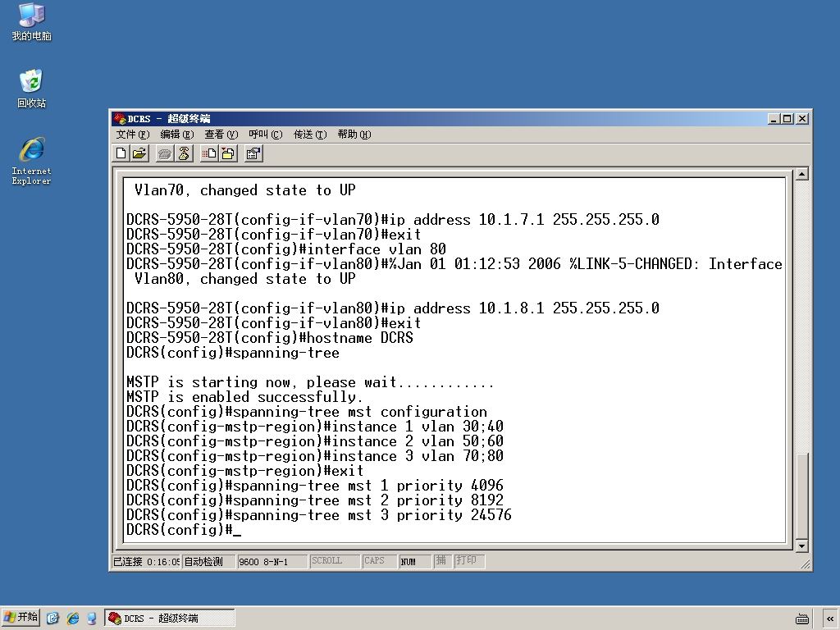
Task: Click 'instance 2 vlan 50;60' line
Action: [x=314, y=441]
